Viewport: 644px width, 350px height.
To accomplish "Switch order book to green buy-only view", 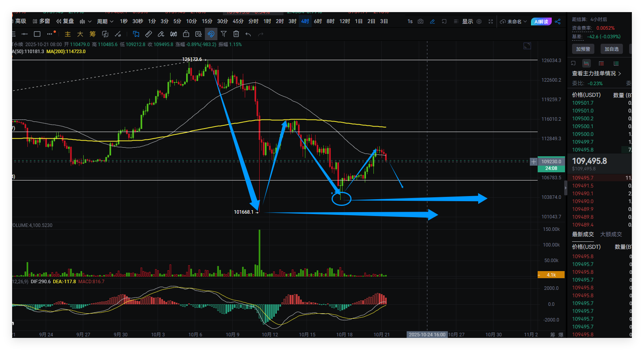I will coord(616,63).
